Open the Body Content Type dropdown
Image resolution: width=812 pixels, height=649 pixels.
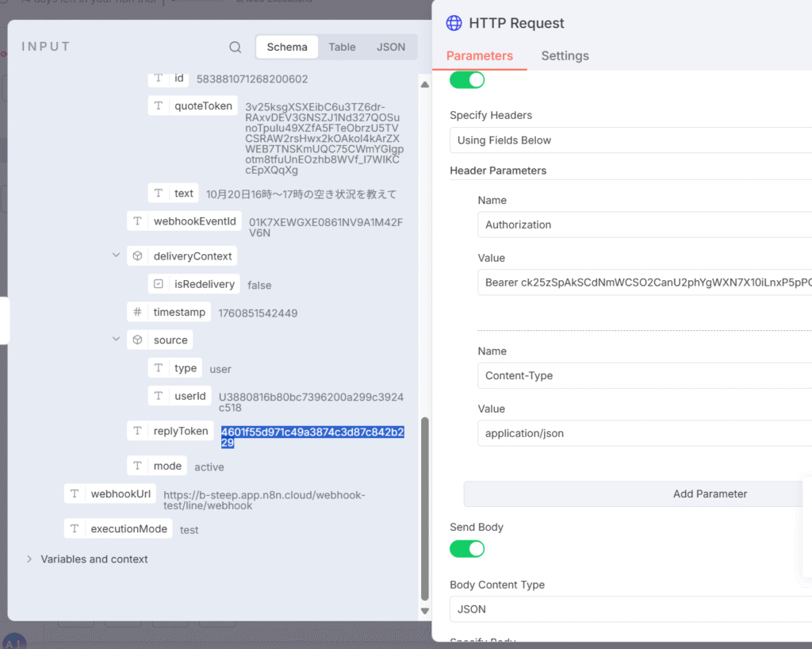[630, 609]
